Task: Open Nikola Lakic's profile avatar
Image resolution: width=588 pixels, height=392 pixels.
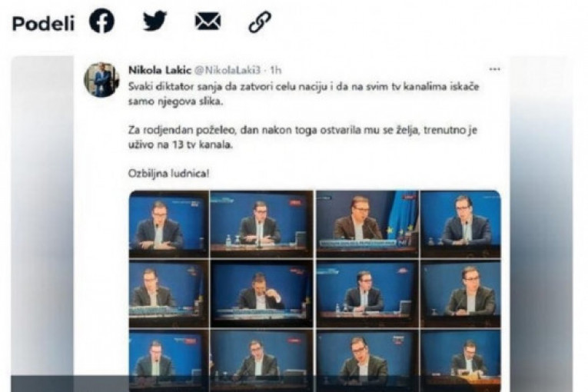Action: [x=101, y=79]
